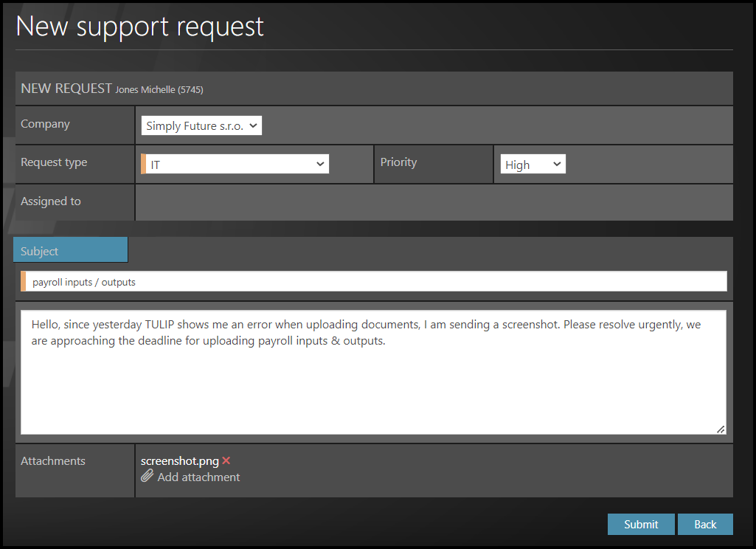Viewport: 756px width, 549px height.
Task: Select the Subject tab
Action: click(71, 251)
